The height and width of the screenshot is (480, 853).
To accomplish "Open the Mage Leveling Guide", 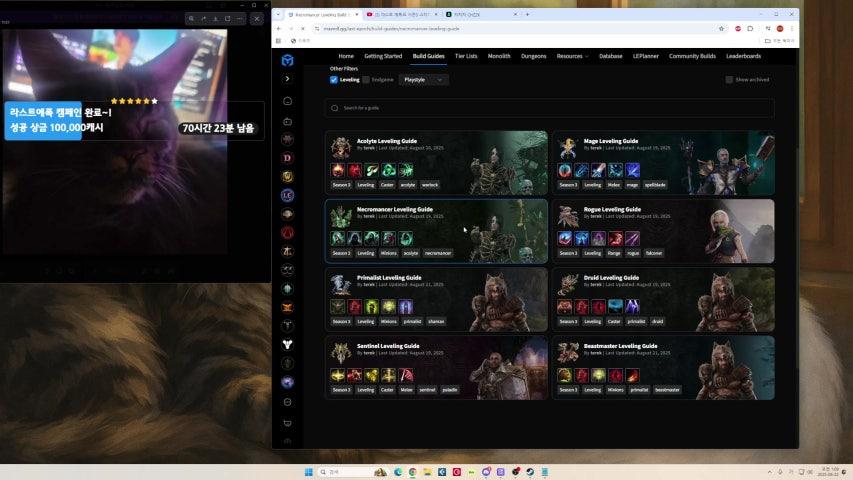I will 663,163.
